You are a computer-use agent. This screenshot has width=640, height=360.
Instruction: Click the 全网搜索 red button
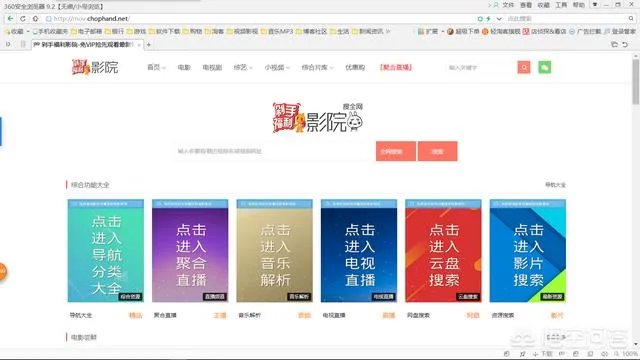(396, 151)
